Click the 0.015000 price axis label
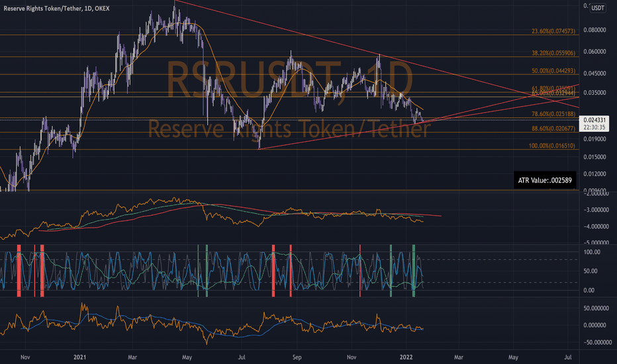Screen dimensions: 617x364 (594, 157)
